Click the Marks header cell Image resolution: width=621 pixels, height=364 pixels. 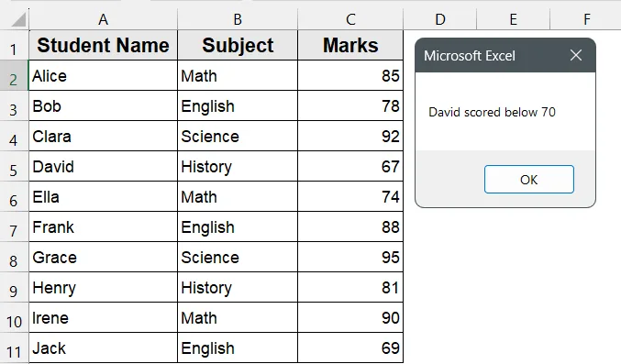[x=350, y=45]
